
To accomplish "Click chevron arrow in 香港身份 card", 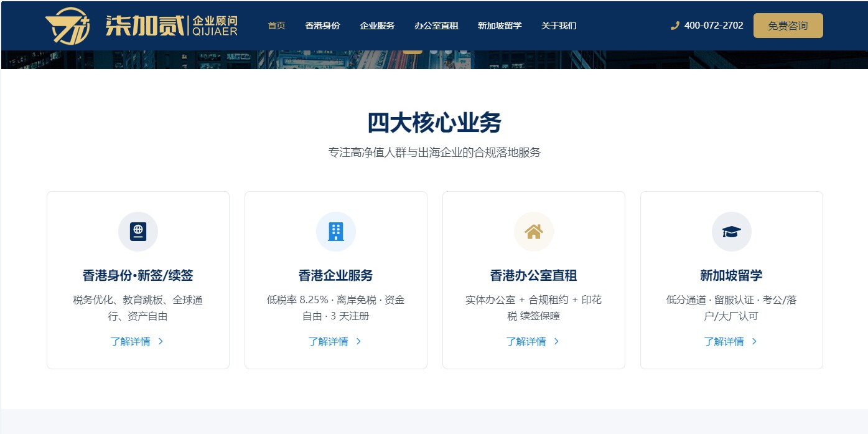I will pyautogui.click(x=161, y=341).
